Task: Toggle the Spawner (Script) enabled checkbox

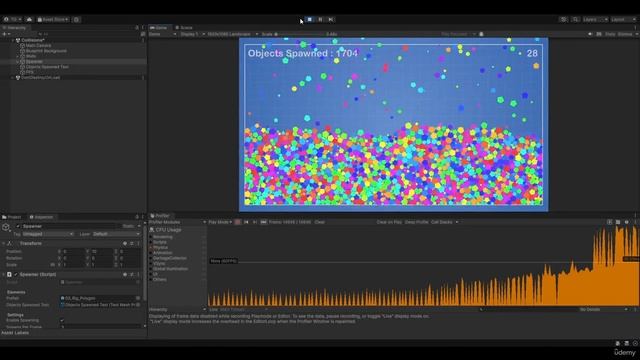Action: [16, 275]
